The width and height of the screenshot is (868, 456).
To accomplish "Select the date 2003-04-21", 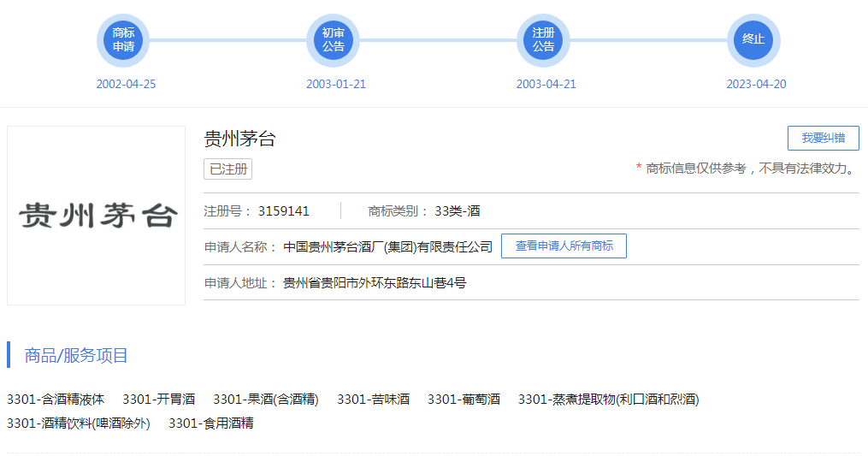I will click(546, 84).
